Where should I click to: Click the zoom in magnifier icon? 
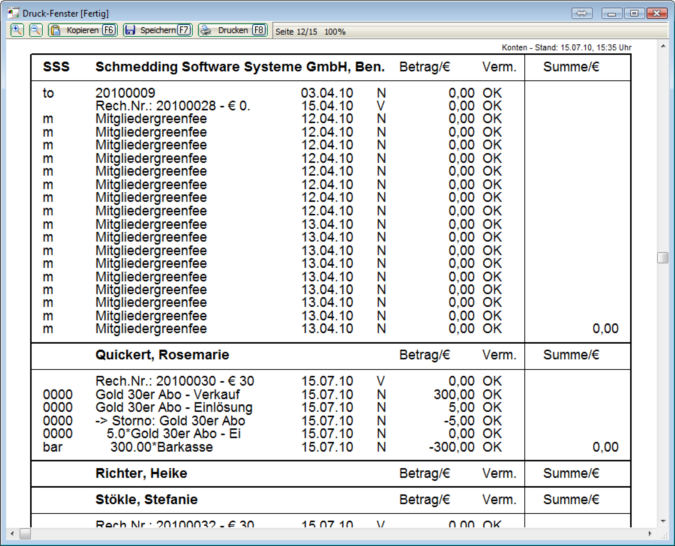coord(17,31)
